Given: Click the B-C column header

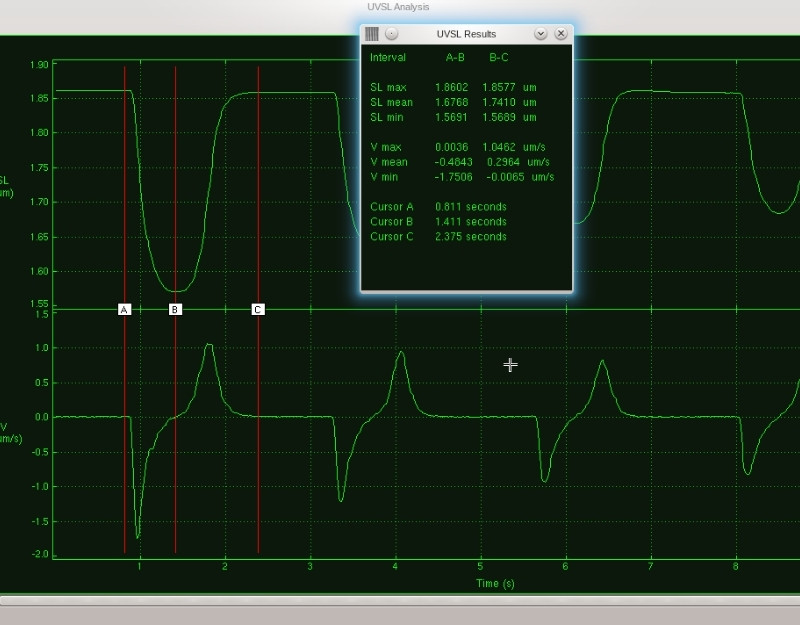Looking at the screenshot, I should point(498,57).
